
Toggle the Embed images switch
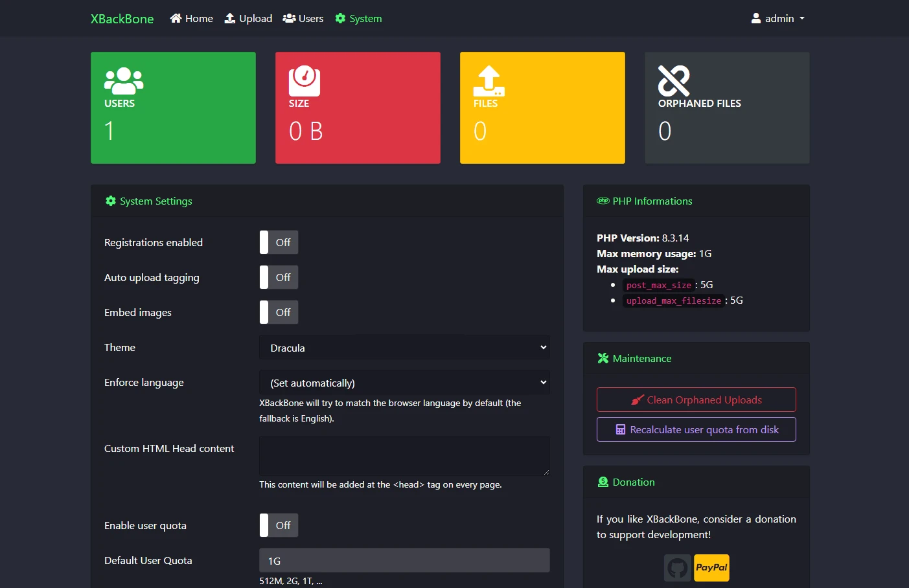[x=279, y=312]
